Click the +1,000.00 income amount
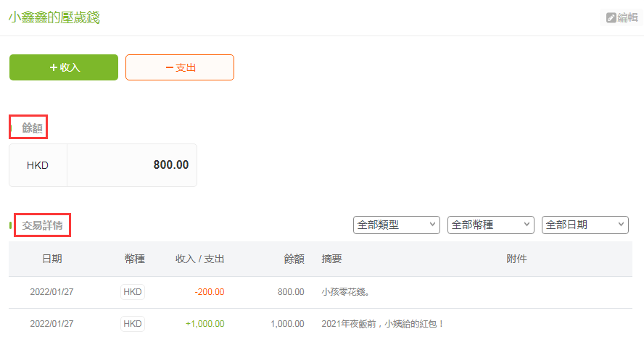This screenshot has height=350, width=644. pos(205,324)
